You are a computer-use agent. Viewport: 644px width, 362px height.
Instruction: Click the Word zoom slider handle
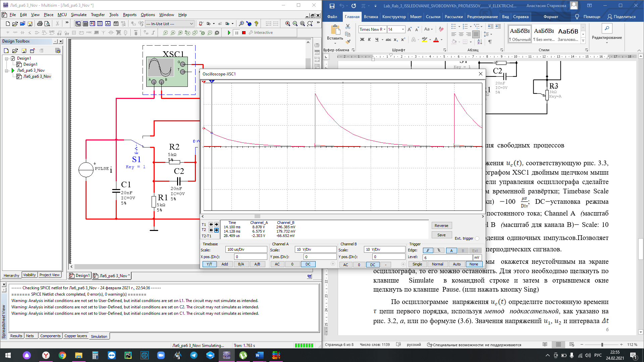(x=602, y=345)
